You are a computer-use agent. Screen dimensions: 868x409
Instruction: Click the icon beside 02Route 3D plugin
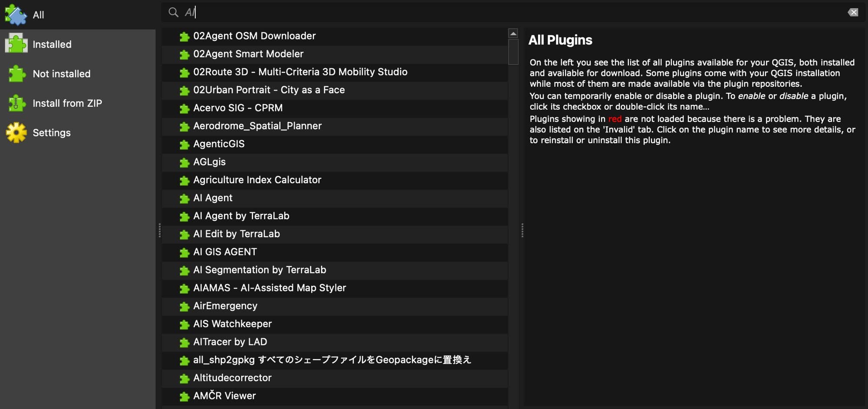(184, 72)
